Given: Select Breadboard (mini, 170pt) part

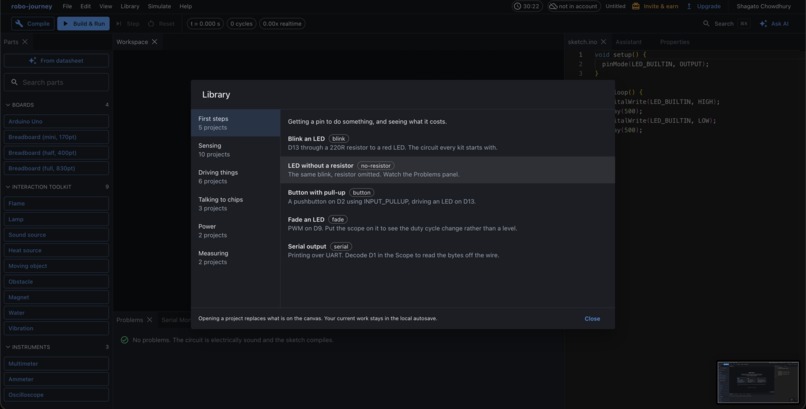Looking at the screenshot, I should pyautogui.click(x=57, y=137).
